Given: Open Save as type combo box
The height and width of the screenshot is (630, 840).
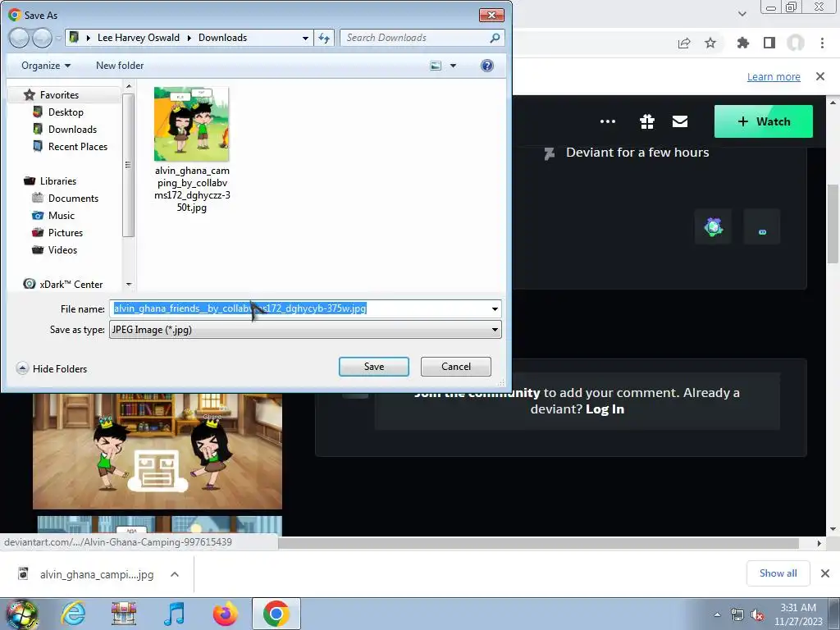Looking at the screenshot, I should coord(305,330).
